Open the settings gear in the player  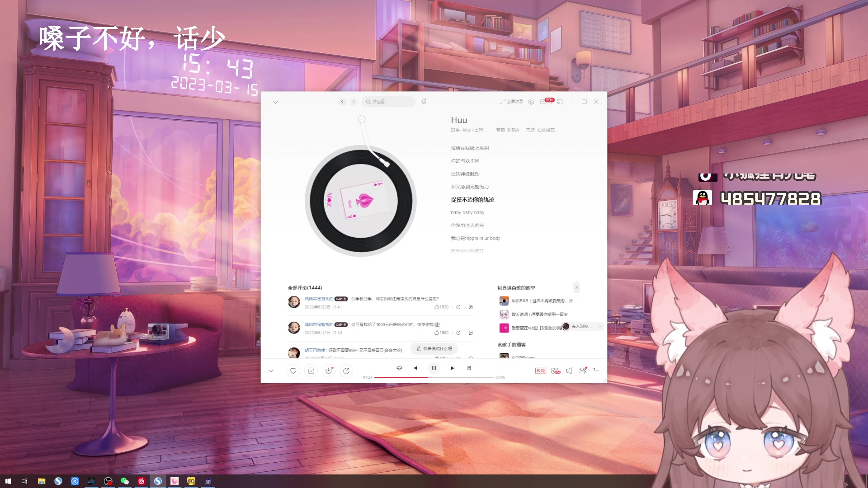[x=531, y=102]
